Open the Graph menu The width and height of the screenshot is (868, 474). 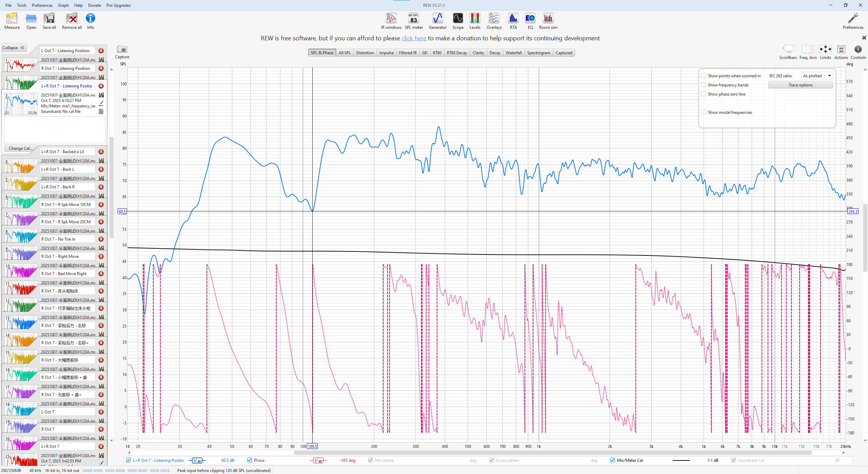(63, 5)
